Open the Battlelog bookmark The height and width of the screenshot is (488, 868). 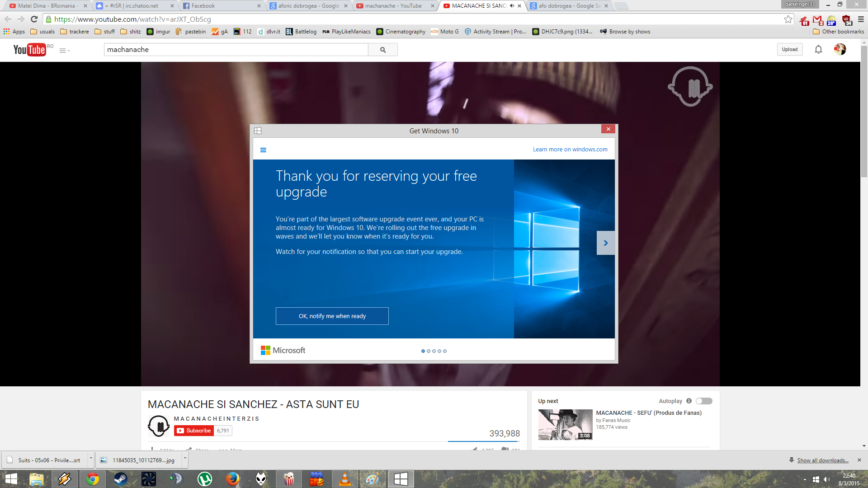(x=301, y=32)
